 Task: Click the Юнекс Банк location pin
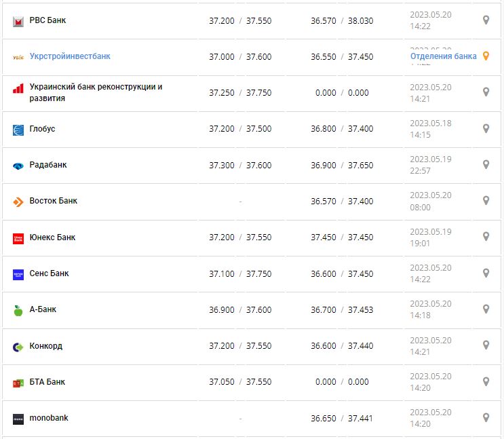click(x=486, y=237)
